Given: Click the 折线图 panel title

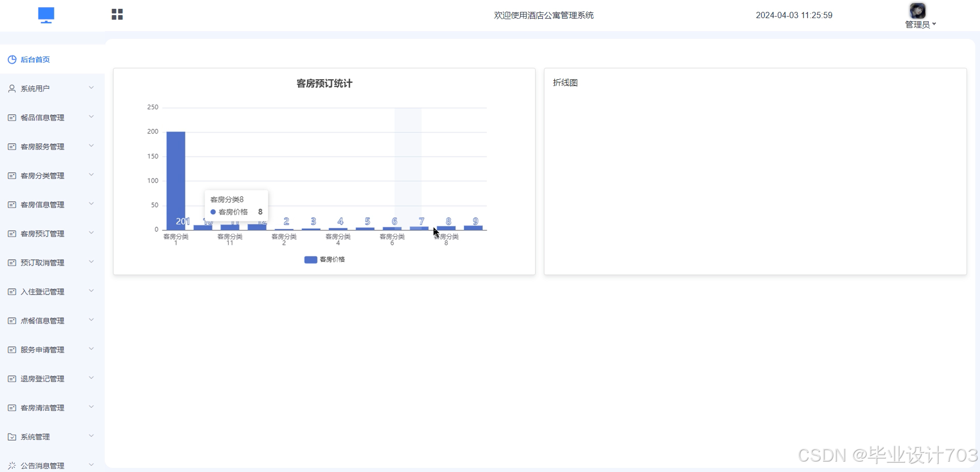Looking at the screenshot, I should pyautogui.click(x=565, y=82).
